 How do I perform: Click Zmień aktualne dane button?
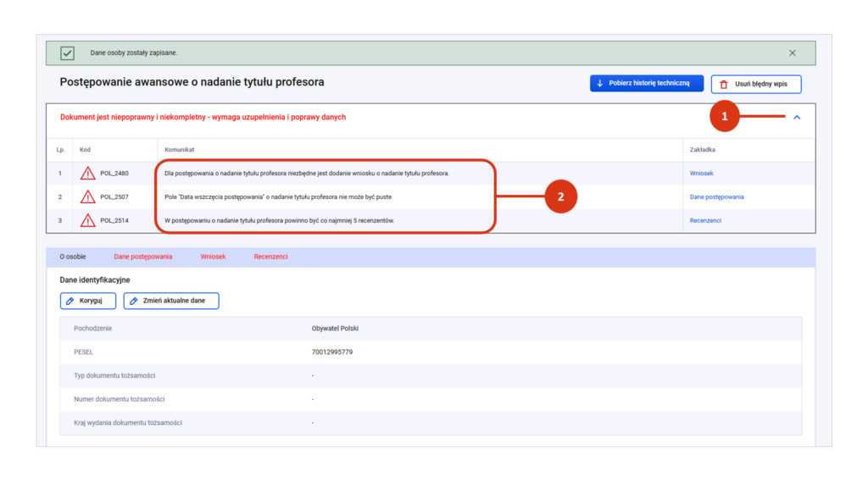point(171,301)
